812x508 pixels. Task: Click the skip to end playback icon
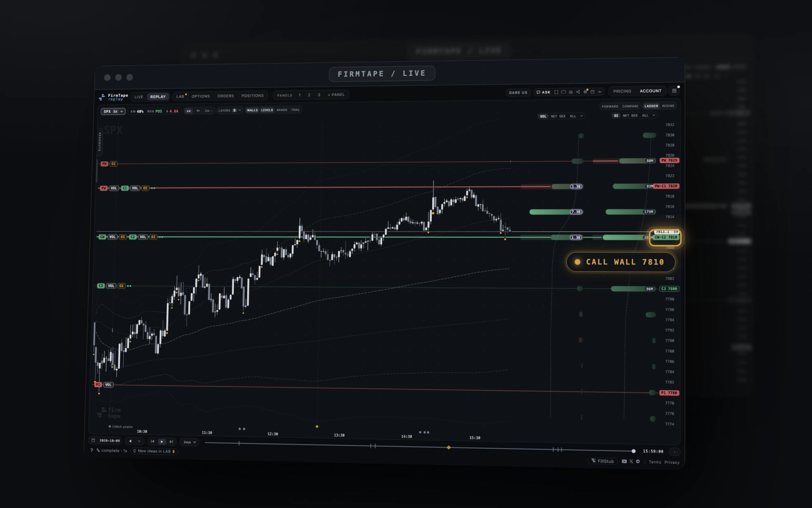pyautogui.click(x=171, y=442)
